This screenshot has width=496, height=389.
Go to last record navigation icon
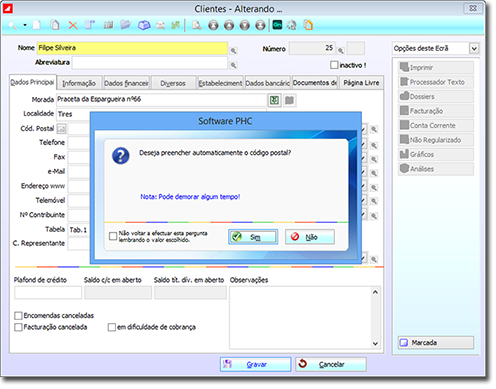[x=260, y=25]
